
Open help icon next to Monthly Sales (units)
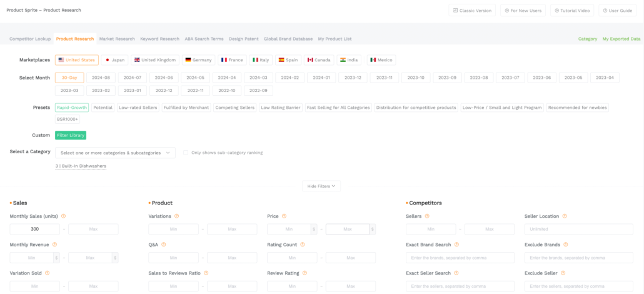pos(63,216)
